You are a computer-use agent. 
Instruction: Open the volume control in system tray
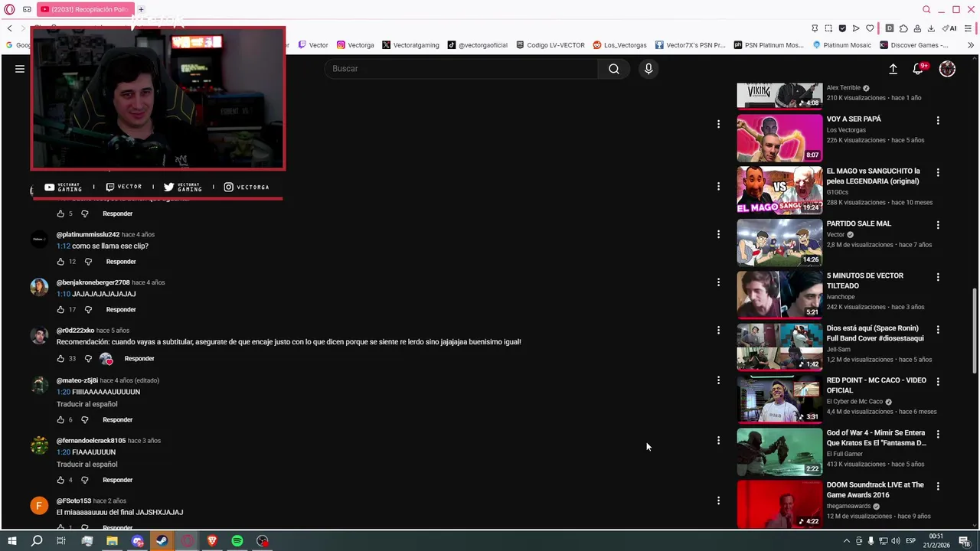click(896, 541)
